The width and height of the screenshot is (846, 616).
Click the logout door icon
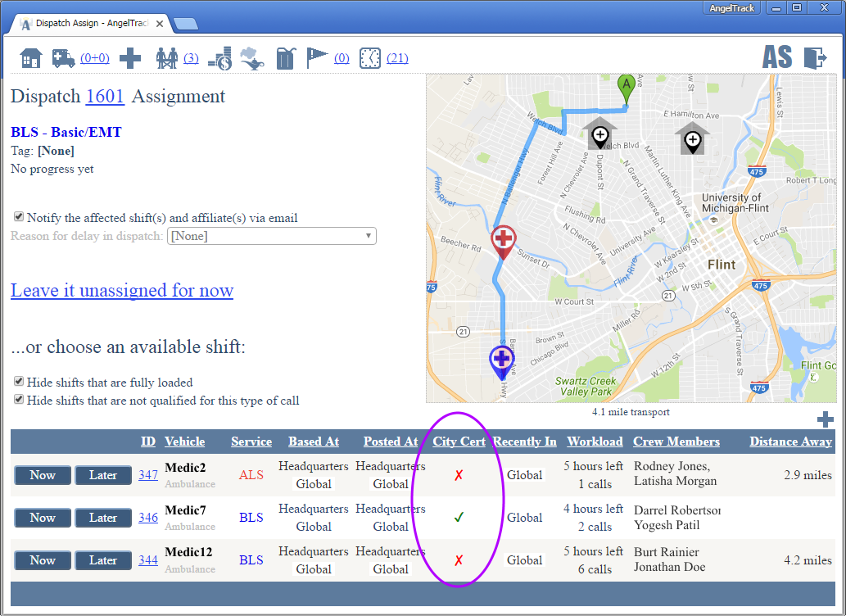point(815,57)
